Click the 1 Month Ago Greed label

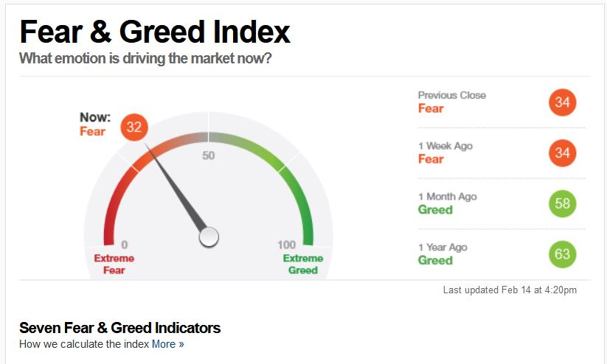[x=435, y=210]
